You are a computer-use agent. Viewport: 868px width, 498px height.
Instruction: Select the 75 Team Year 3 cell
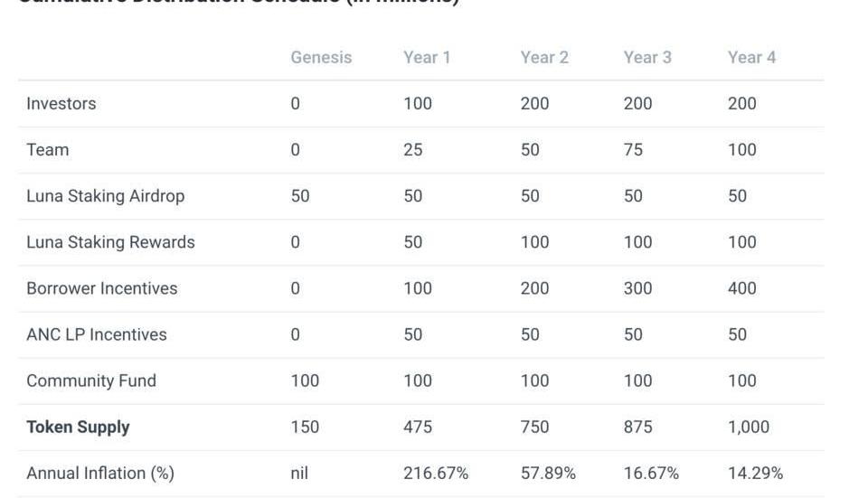point(633,150)
